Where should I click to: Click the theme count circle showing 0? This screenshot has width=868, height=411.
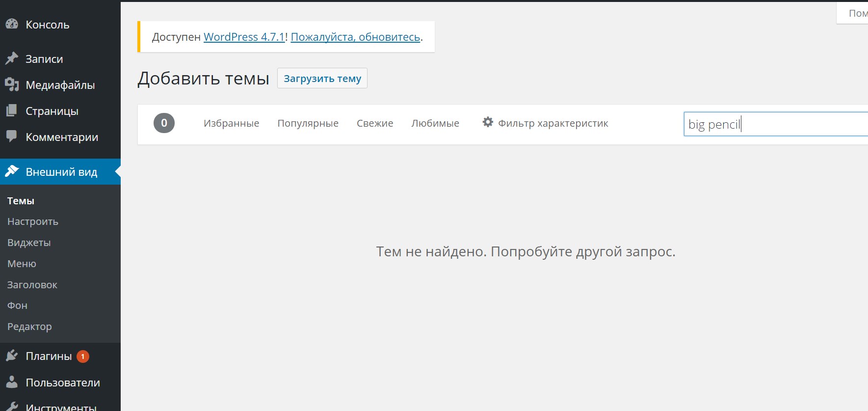(164, 123)
